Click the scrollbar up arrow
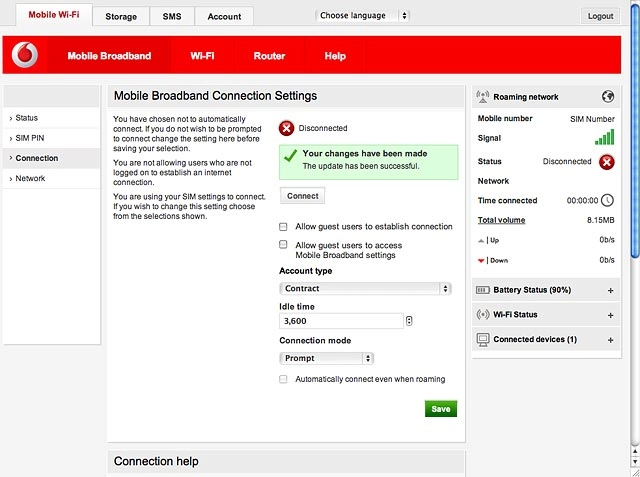The height and width of the screenshot is (477, 640). tap(635, 451)
